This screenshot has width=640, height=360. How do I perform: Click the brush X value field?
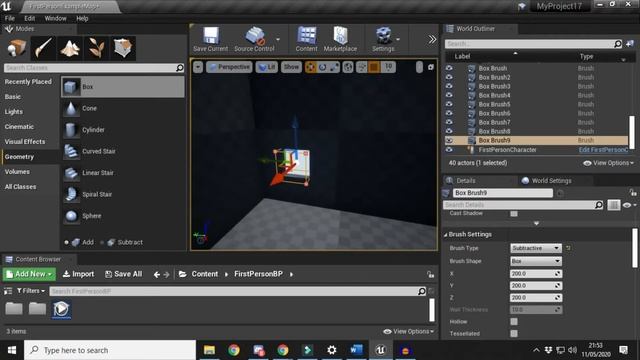536,273
